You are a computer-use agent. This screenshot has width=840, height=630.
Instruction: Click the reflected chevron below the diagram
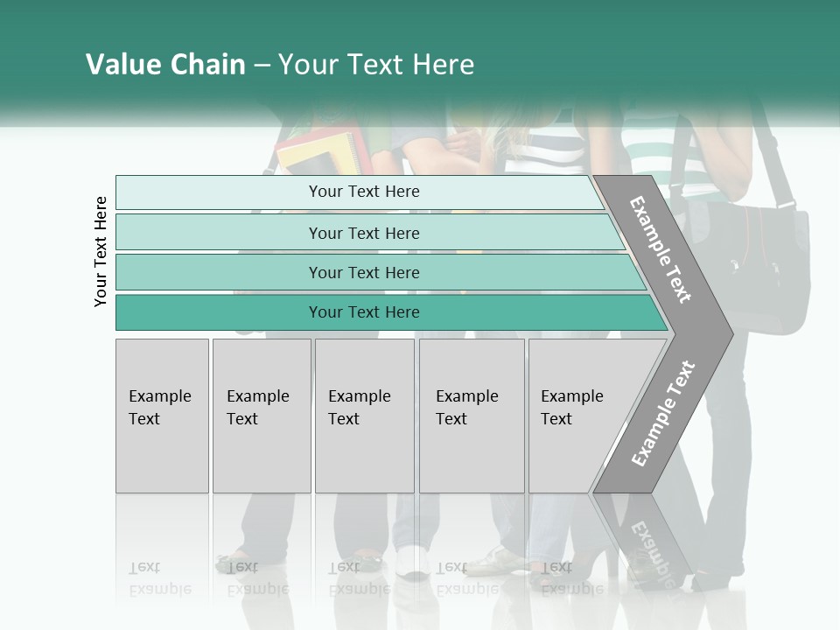pos(643,541)
